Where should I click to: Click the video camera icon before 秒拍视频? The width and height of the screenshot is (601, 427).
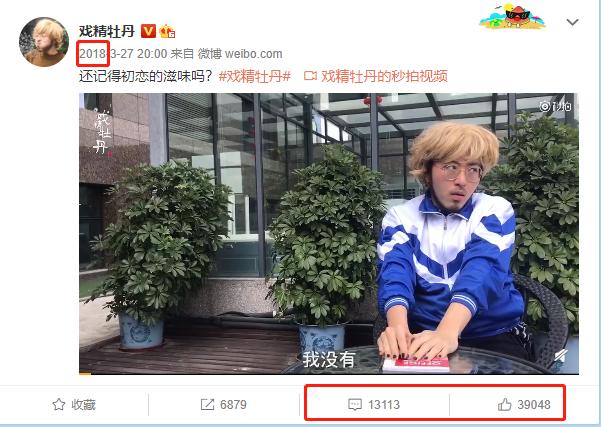tap(310, 76)
